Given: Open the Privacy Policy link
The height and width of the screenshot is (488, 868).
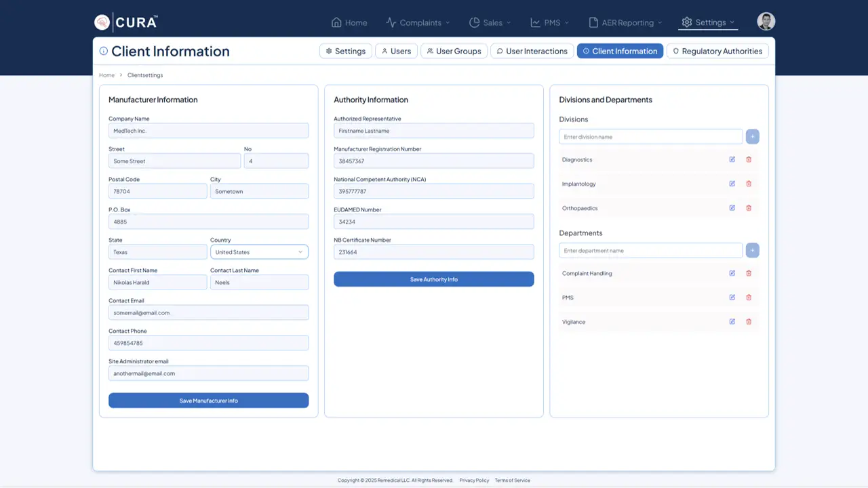Looking at the screenshot, I should (x=474, y=481).
